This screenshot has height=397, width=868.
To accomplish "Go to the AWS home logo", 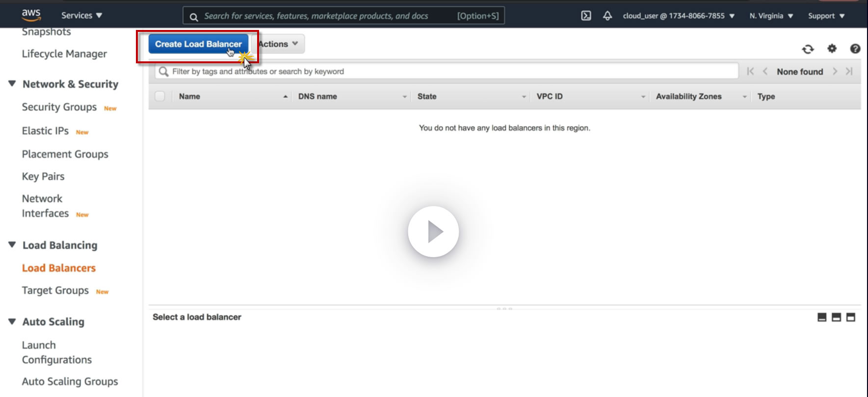I will [31, 15].
